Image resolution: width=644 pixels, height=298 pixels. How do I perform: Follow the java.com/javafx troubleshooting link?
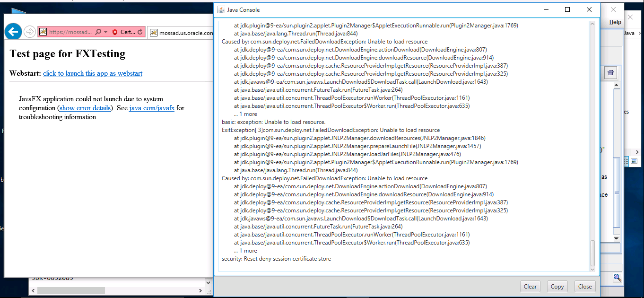coord(152,108)
